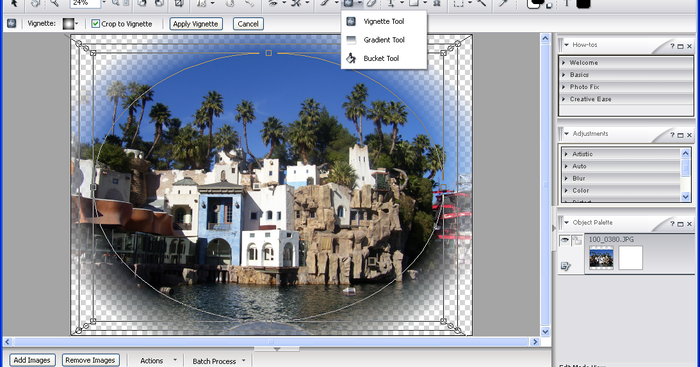Click the crop tool icon

point(179,4)
